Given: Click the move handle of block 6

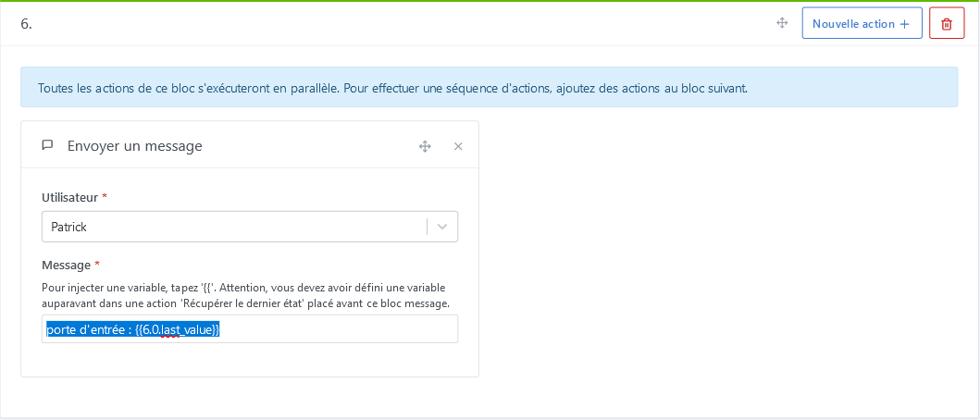Looking at the screenshot, I should [x=782, y=23].
